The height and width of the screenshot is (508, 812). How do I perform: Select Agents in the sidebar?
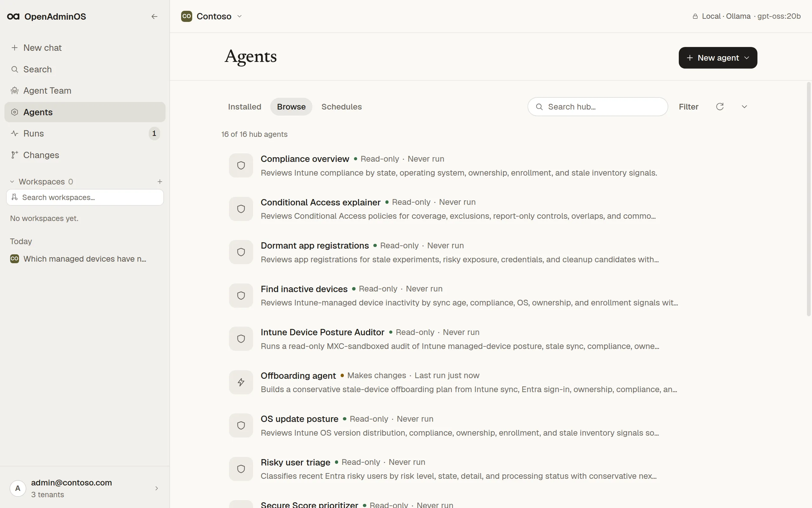(x=85, y=112)
